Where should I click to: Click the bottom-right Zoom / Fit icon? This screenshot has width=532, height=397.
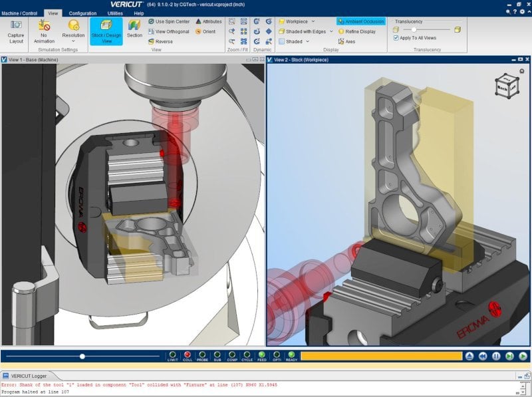click(x=243, y=41)
